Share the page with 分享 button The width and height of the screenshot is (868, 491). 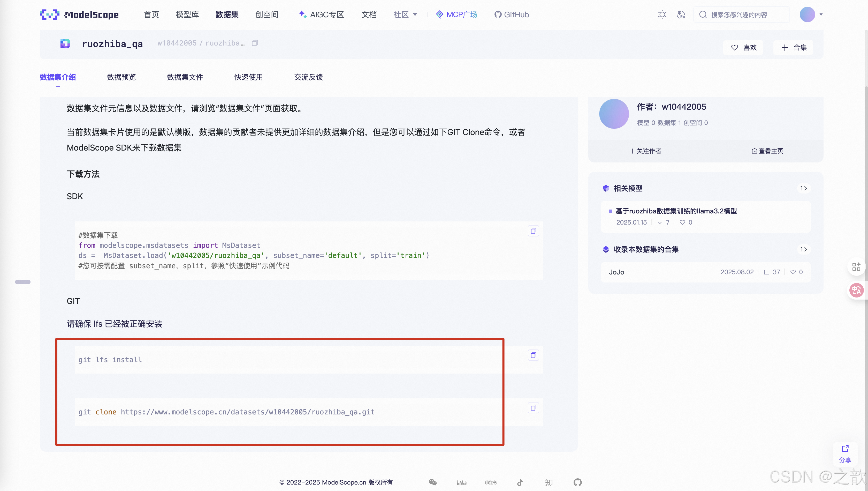point(845,454)
